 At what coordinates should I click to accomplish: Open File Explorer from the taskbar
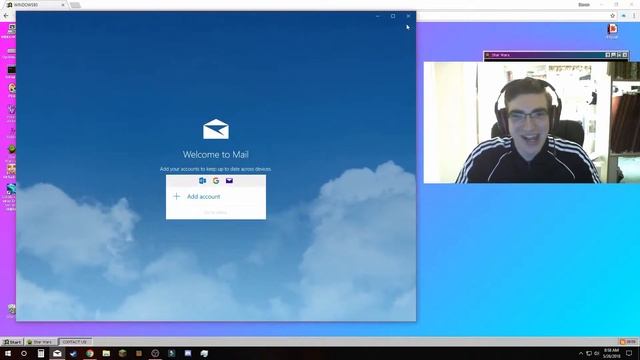[106, 353]
